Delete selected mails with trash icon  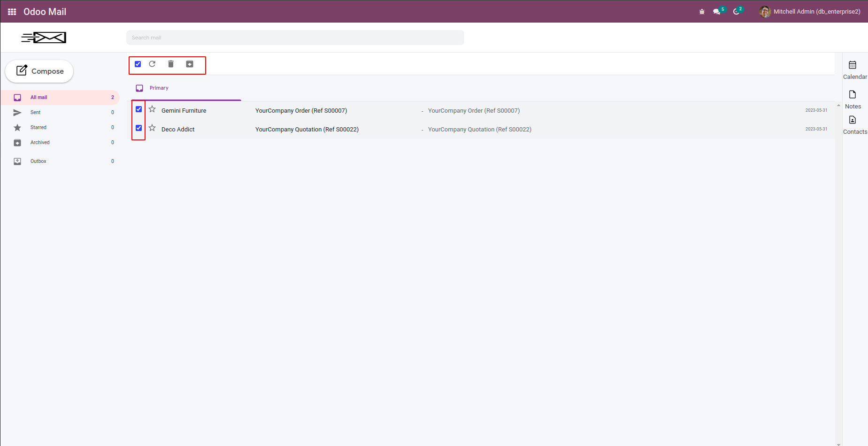click(171, 64)
